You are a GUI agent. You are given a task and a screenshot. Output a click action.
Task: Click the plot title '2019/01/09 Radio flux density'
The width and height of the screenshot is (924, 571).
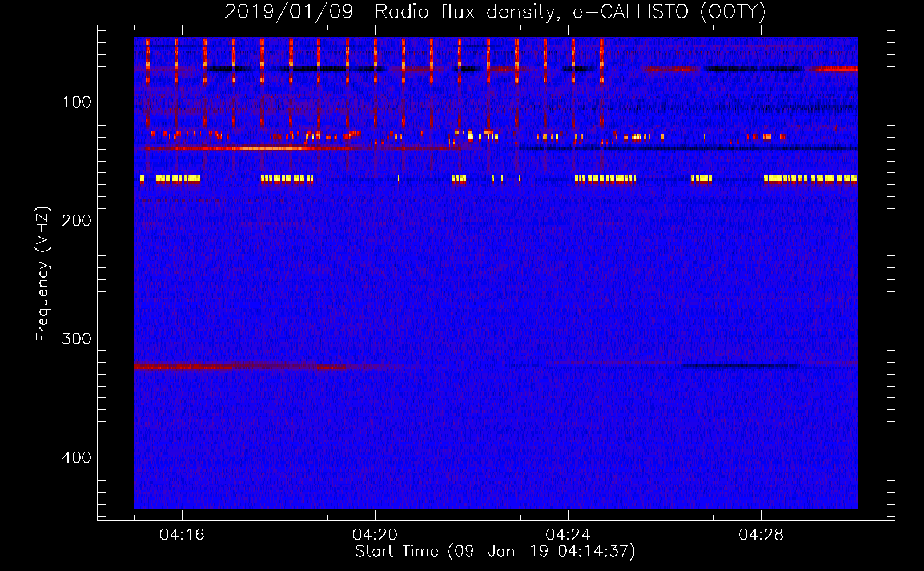(495, 11)
